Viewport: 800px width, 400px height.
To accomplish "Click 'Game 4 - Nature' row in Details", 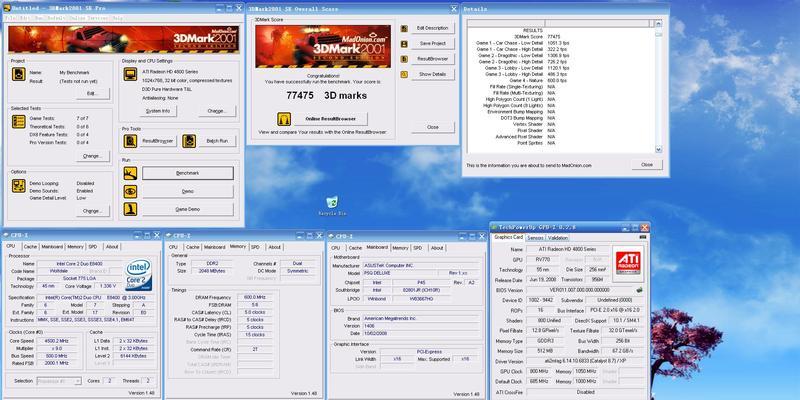I will pos(559,80).
